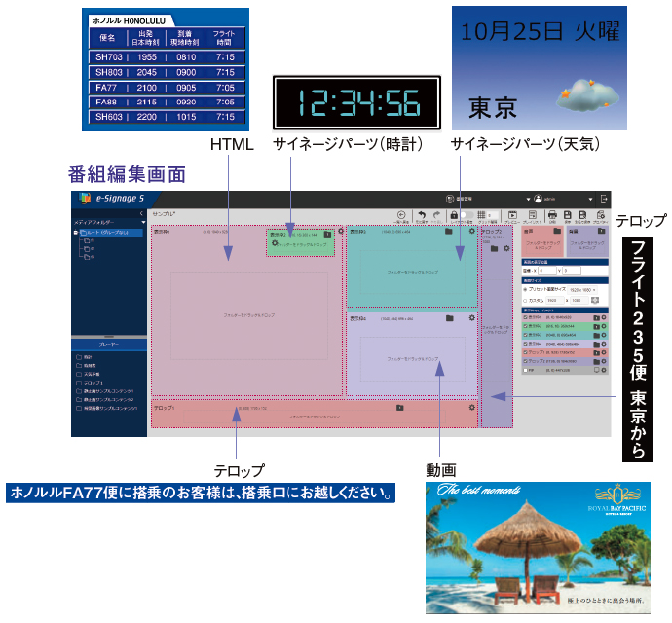The image size is (672, 623).
Task: Enable the PIP layer checkbox
Action: click(526, 370)
